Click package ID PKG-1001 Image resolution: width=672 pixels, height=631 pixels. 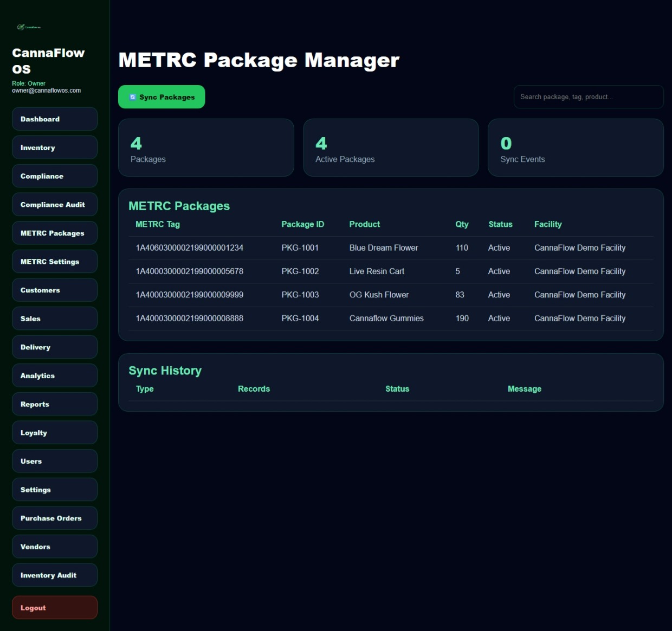300,248
